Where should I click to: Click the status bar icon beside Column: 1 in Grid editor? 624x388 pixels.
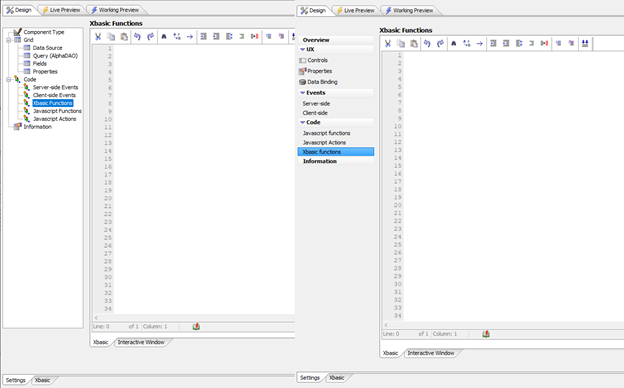tap(196, 326)
